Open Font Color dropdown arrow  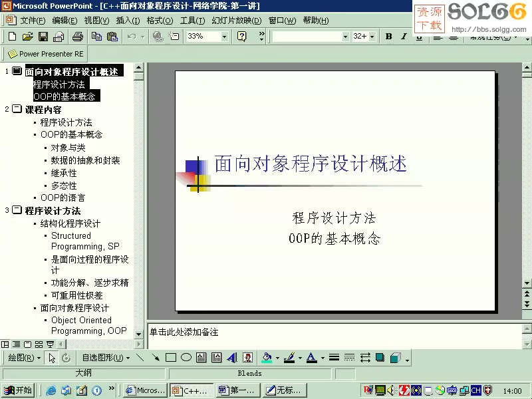click(x=323, y=358)
